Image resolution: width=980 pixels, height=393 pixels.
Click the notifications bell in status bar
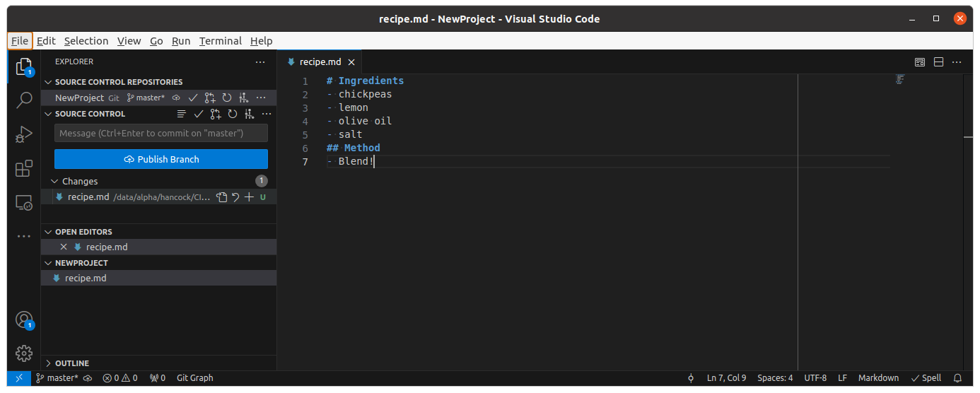pos(957,378)
